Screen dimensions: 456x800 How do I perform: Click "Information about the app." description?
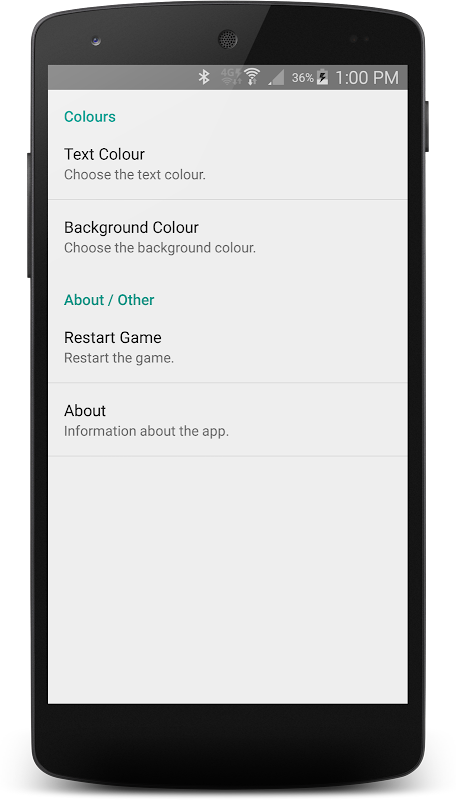click(x=146, y=431)
